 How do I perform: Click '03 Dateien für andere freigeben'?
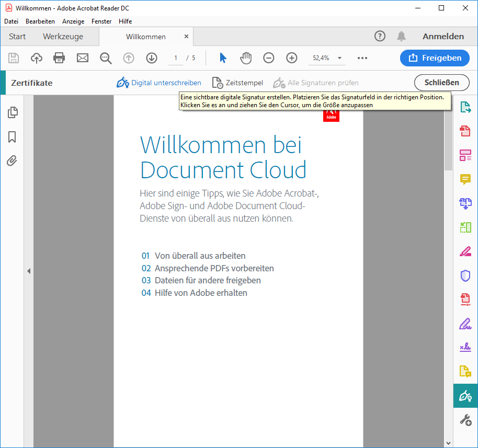201,280
